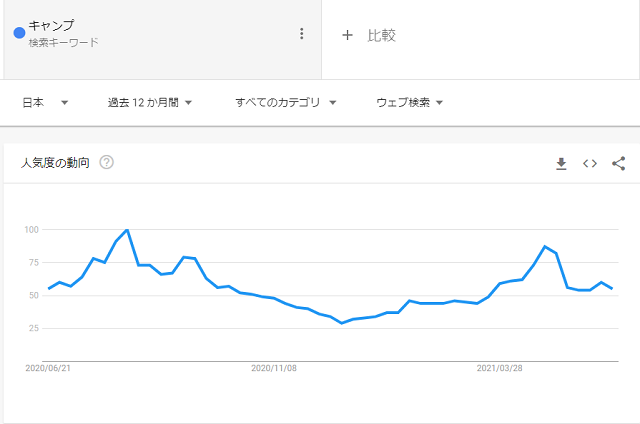This screenshot has width=640, height=424.
Task: Click the 検索キーワード label under キャンプ
Action: 64,42
